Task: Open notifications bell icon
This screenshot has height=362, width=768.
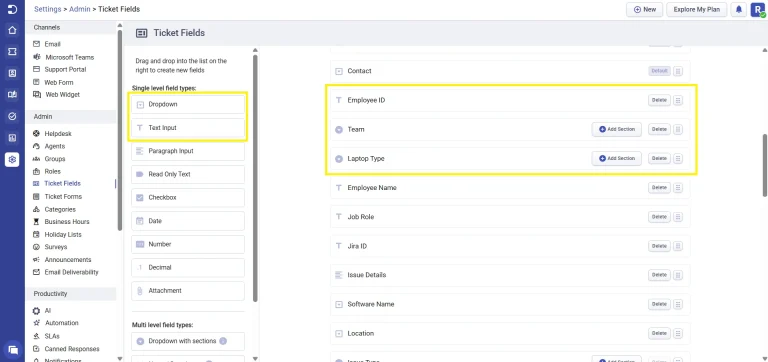Action: 739,9
